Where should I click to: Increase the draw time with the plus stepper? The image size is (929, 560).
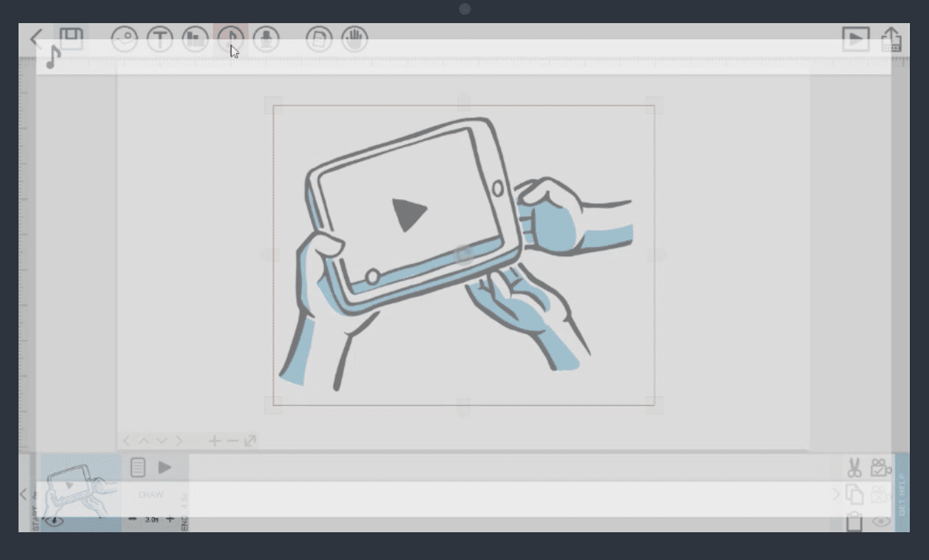point(171,519)
